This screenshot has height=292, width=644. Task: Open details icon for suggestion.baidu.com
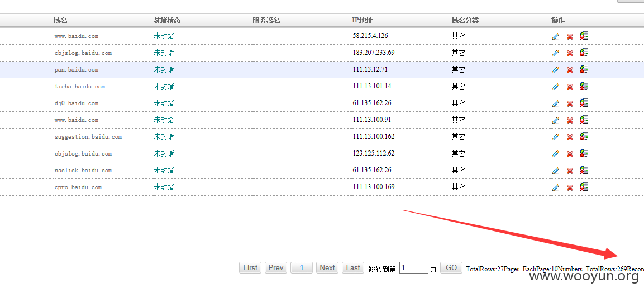click(x=584, y=136)
